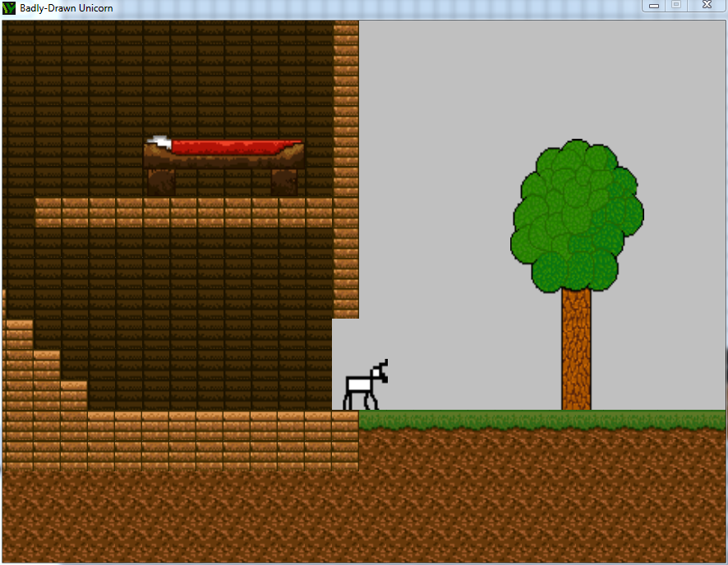Click the bed's right wooden leg

click(284, 181)
